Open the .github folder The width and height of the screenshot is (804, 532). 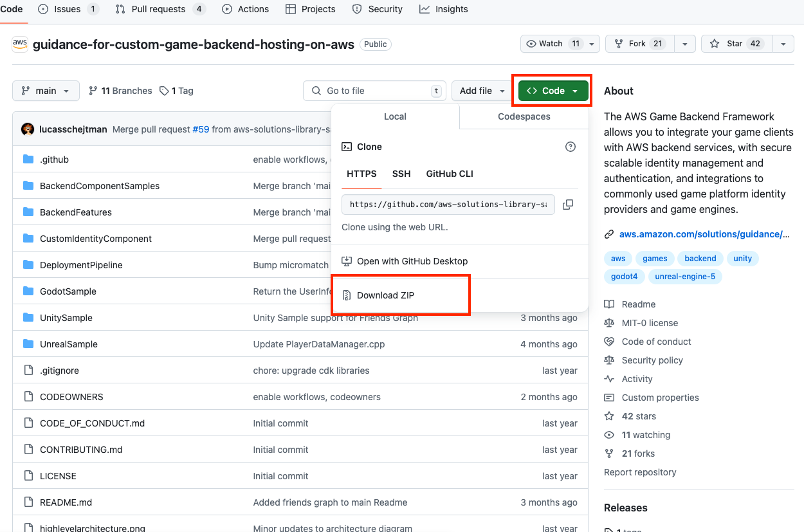click(54, 160)
